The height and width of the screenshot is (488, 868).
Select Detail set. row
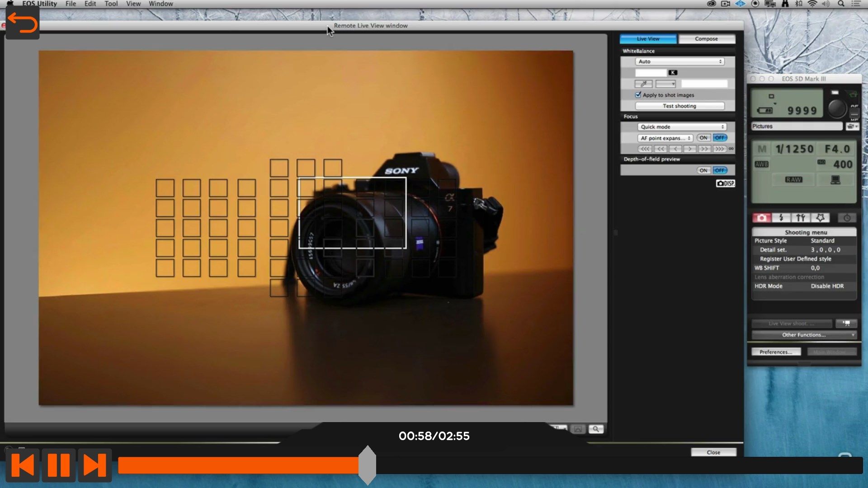[804, 250]
